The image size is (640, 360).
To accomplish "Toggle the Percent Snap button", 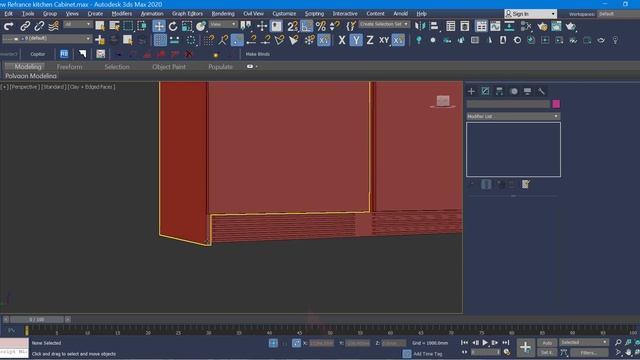I will [321, 27].
